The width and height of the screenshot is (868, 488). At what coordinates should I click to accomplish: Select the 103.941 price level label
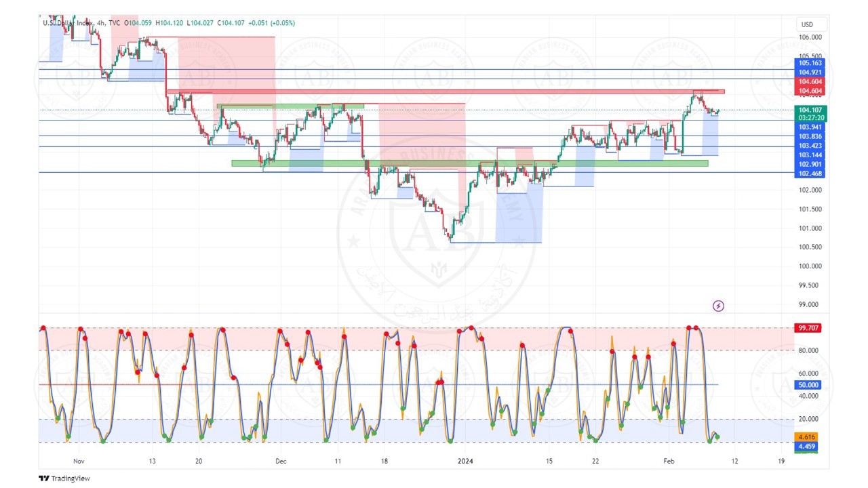[x=810, y=127]
